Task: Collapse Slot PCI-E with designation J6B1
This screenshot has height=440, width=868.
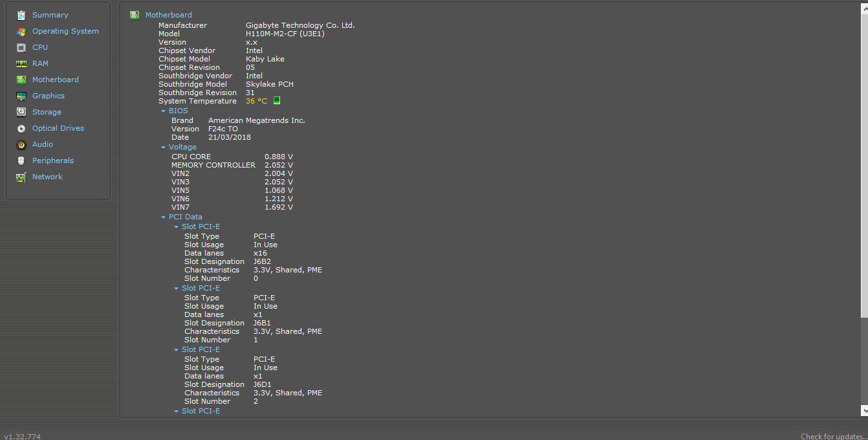Action: (176, 289)
